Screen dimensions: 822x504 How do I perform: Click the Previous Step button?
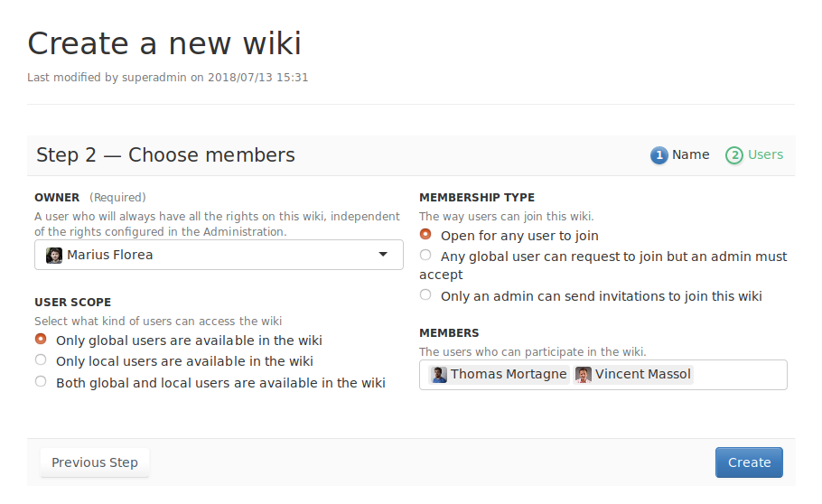[95, 462]
